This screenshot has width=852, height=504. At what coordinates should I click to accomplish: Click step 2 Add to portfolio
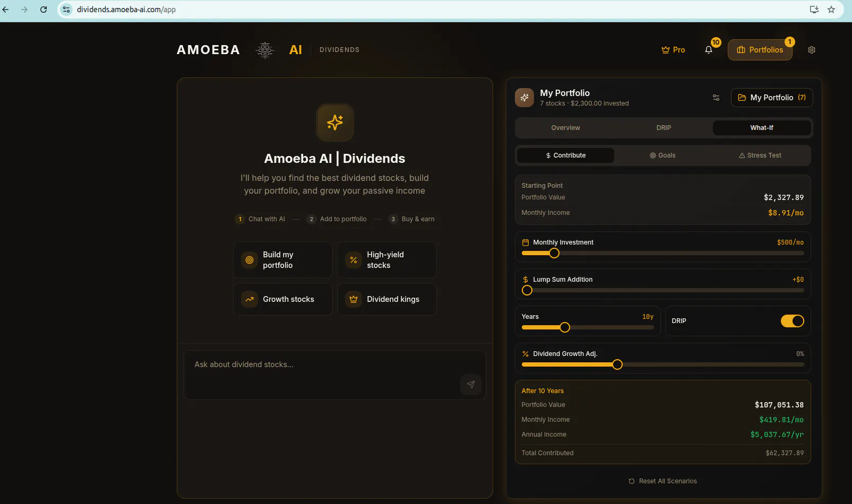[337, 219]
